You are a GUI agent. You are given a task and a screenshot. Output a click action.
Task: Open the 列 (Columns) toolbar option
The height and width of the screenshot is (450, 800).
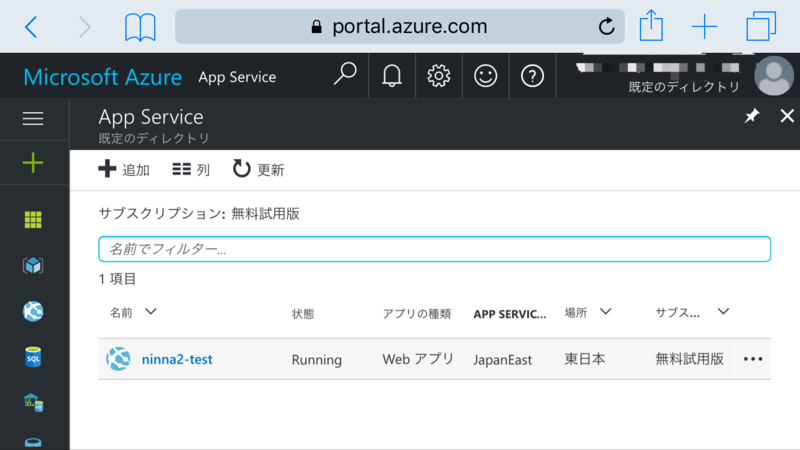191,169
